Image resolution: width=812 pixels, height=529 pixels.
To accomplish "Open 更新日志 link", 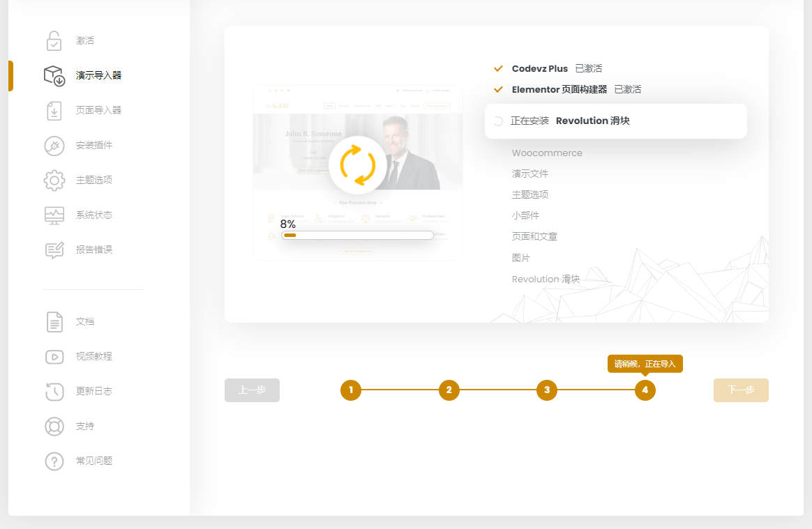I will (93, 391).
